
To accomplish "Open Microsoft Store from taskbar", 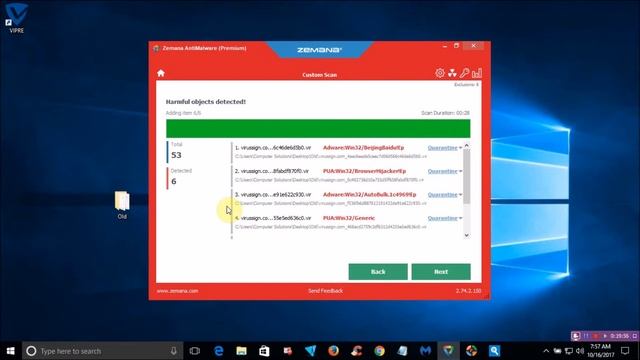I will tap(264, 351).
